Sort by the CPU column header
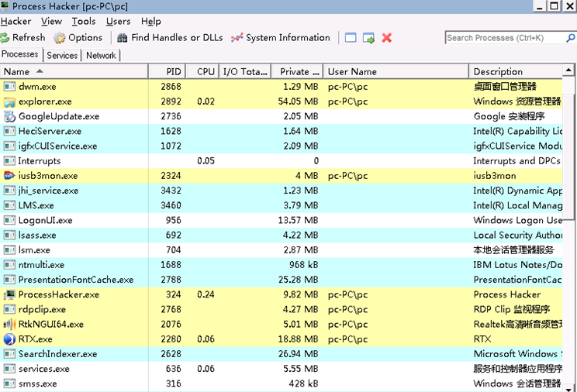 [x=202, y=71]
